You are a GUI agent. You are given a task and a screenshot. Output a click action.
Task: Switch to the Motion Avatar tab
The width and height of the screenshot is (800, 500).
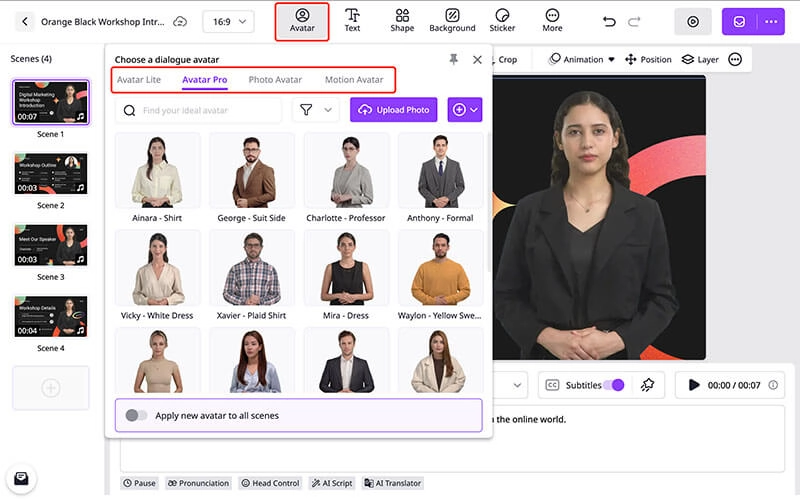click(354, 80)
